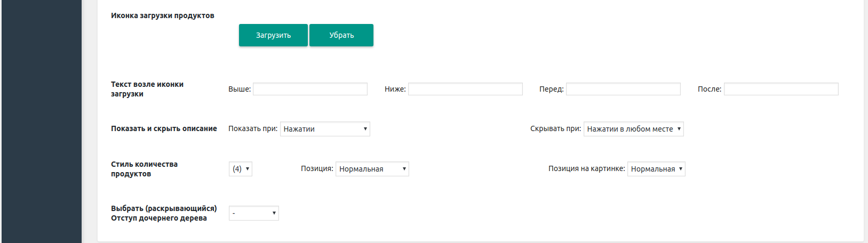The width and height of the screenshot is (868, 243).
Task: Expand the Позиция на картинке dropdown
Action: (x=656, y=169)
